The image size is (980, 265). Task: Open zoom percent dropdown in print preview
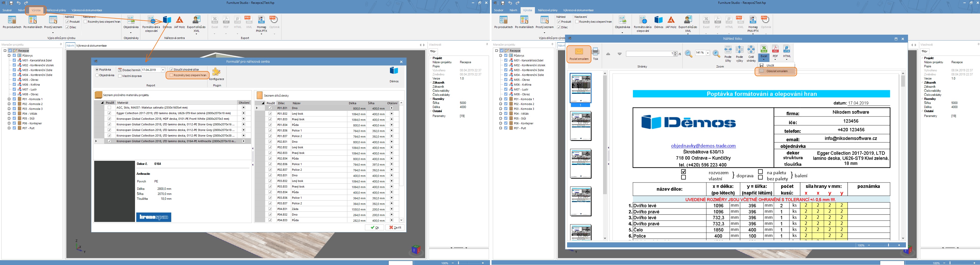(x=708, y=53)
